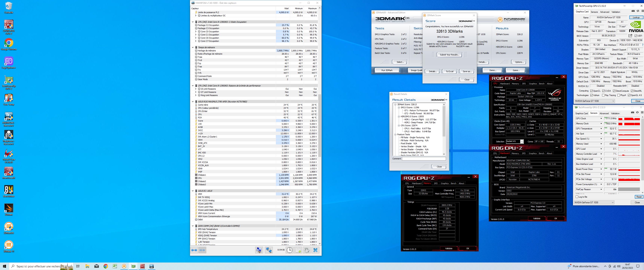Start HWiNFO logging with sheet-plus icon

pos(298,250)
